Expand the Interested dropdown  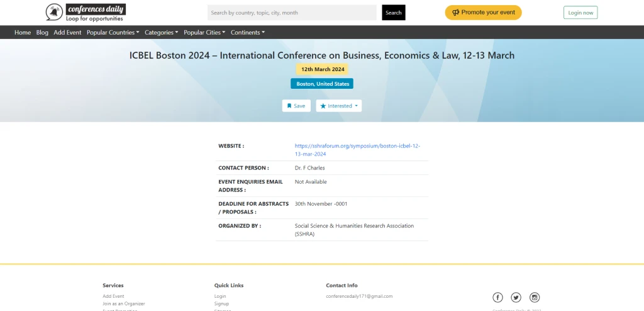pos(339,106)
